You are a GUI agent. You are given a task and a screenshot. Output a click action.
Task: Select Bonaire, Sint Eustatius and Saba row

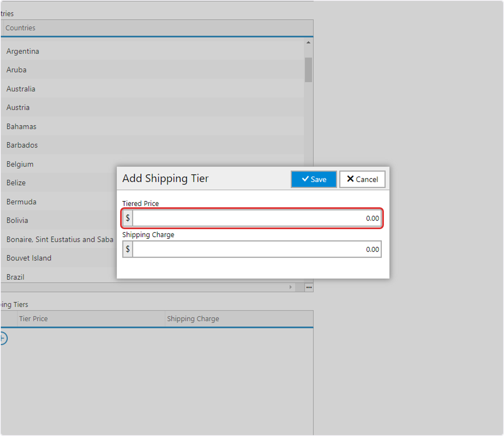click(x=60, y=239)
